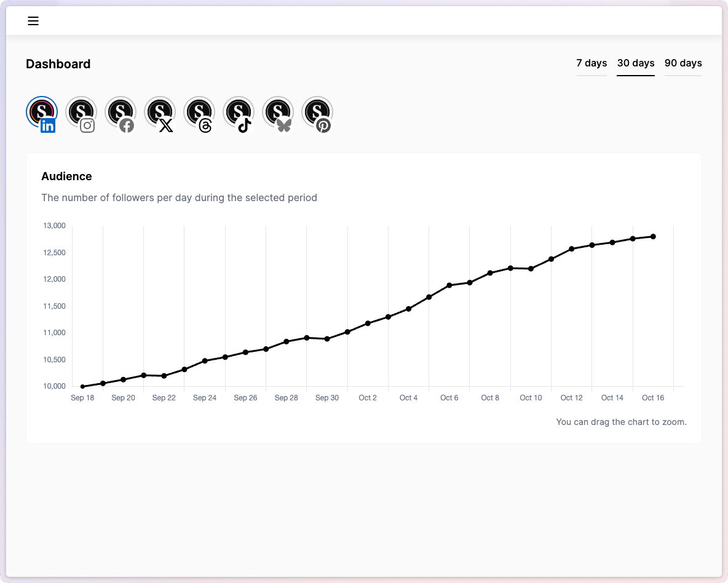Viewport: 728px width, 583px height.
Task: Open the hamburger menu
Action: click(x=33, y=21)
